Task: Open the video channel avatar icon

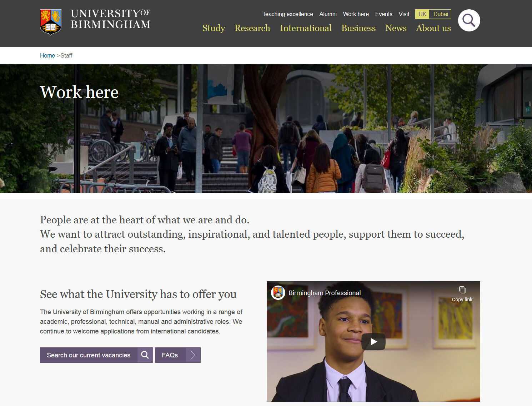Action: (278, 293)
